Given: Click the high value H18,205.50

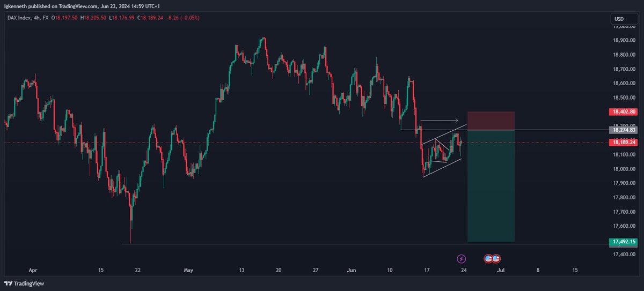Looking at the screenshot, I should pyautogui.click(x=94, y=18).
